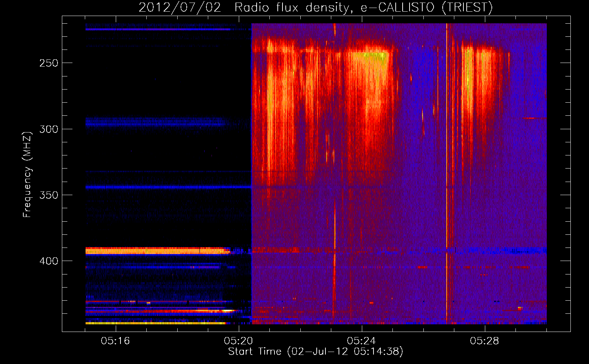Click the 350 frequency tick label
The height and width of the screenshot is (364, 589).
(x=49, y=195)
